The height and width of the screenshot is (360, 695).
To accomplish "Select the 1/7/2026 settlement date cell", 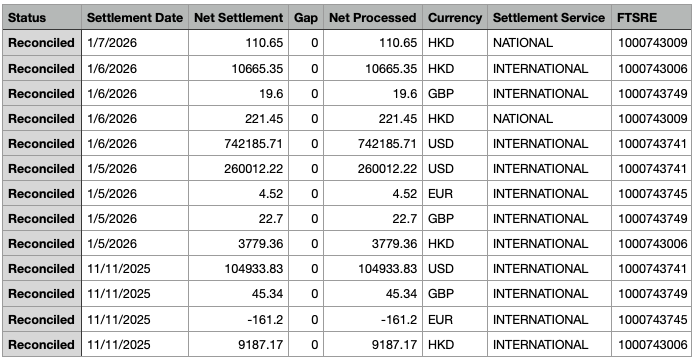I will click(x=135, y=43).
